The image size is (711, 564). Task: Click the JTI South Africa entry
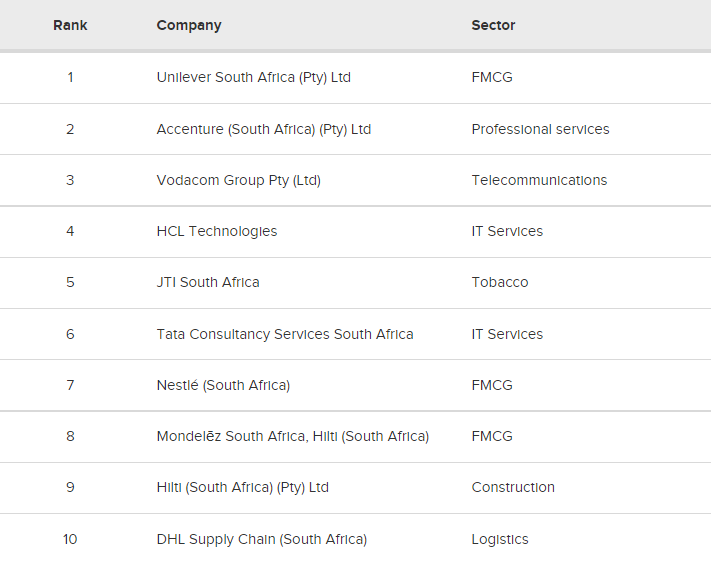click(208, 282)
